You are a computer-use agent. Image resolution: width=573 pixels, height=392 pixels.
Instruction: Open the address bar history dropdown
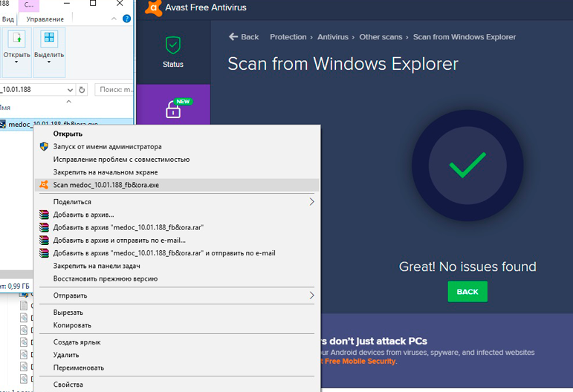coord(70,89)
